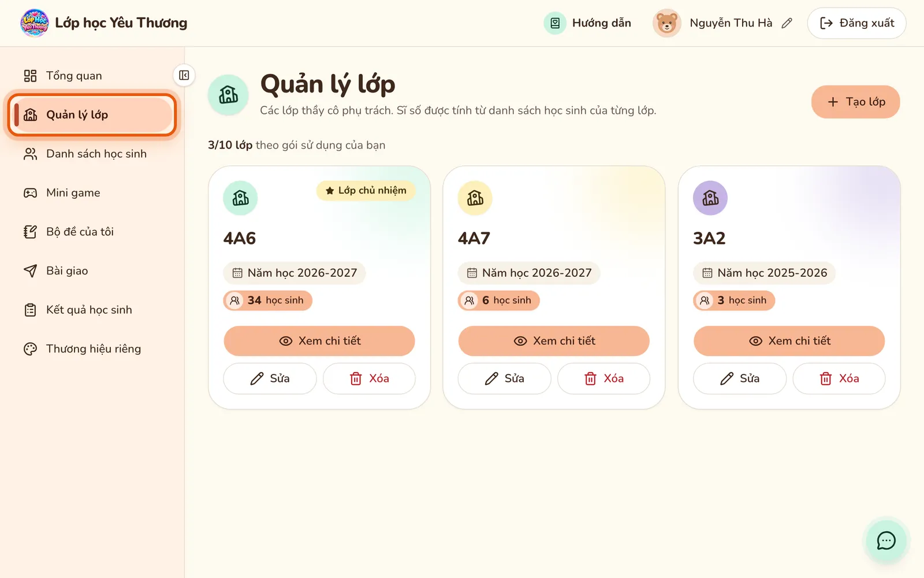Click the yellow 4A7 class icon

click(475, 198)
